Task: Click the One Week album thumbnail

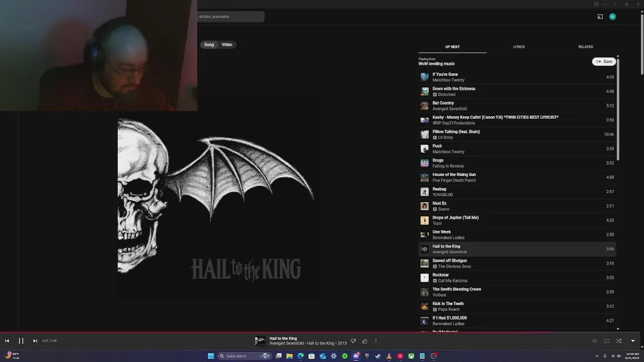Action: pyautogui.click(x=425, y=235)
